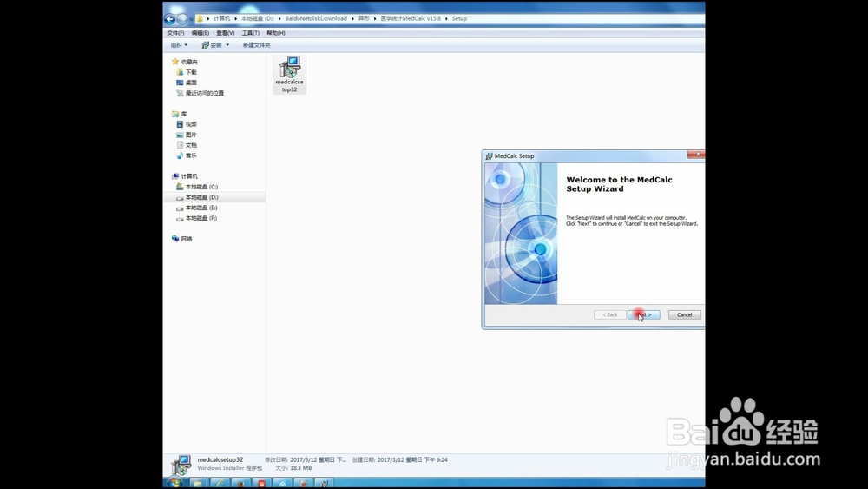Expand breadcrumb arrow after 计算机

(235, 19)
